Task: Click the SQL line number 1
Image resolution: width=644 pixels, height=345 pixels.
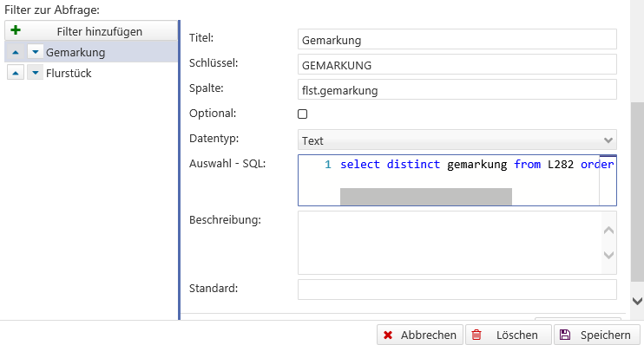Action: (328, 165)
